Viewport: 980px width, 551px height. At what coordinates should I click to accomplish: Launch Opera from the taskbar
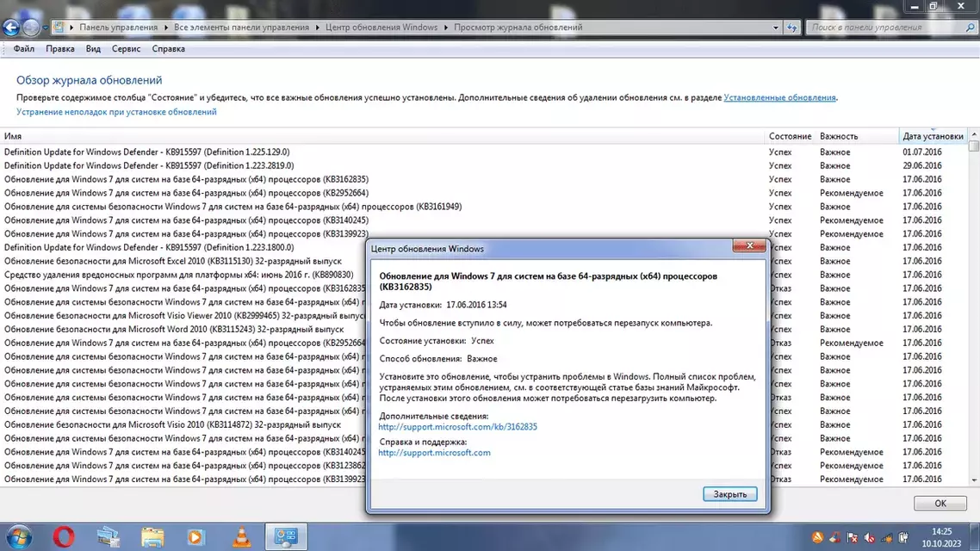click(64, 537)
